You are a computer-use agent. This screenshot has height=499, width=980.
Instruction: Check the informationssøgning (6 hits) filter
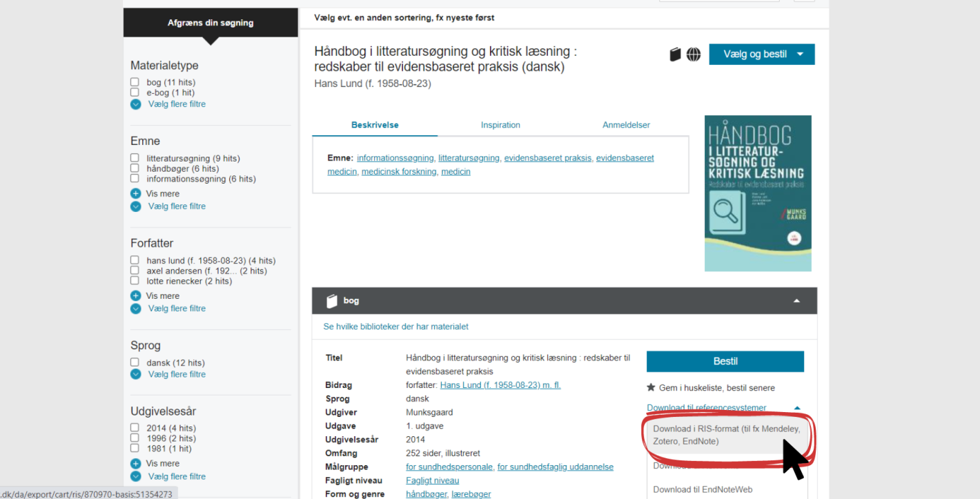pos(135,179)
